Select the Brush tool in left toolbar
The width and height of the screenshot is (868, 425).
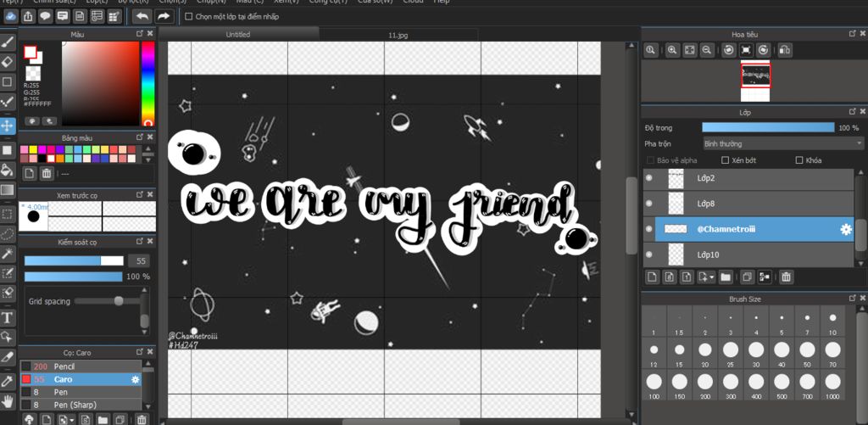tap(7, 42)
